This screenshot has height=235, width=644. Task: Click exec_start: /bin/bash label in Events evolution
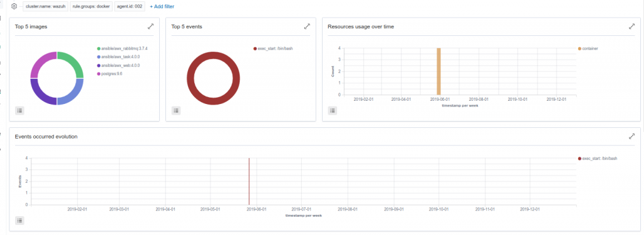[599, 158]
